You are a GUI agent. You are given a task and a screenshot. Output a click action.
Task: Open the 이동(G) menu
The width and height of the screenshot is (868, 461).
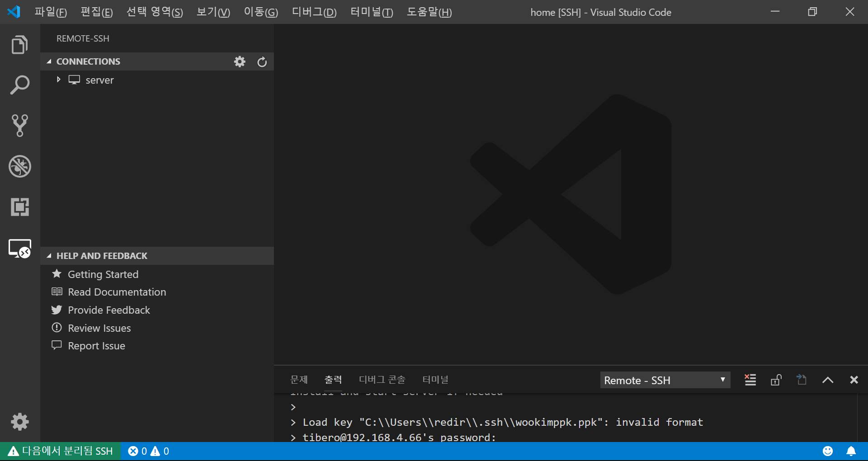pyautogui.click(x=261, y=12)
